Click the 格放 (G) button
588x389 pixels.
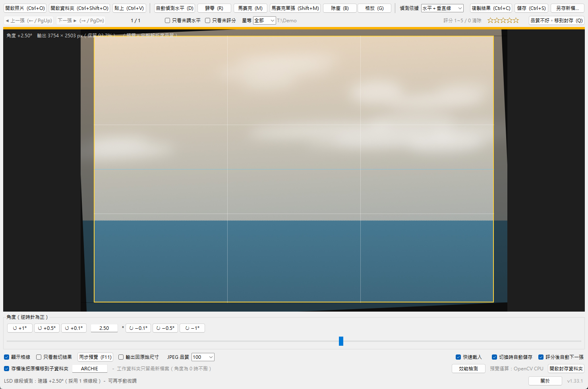[x=374, y=8]
